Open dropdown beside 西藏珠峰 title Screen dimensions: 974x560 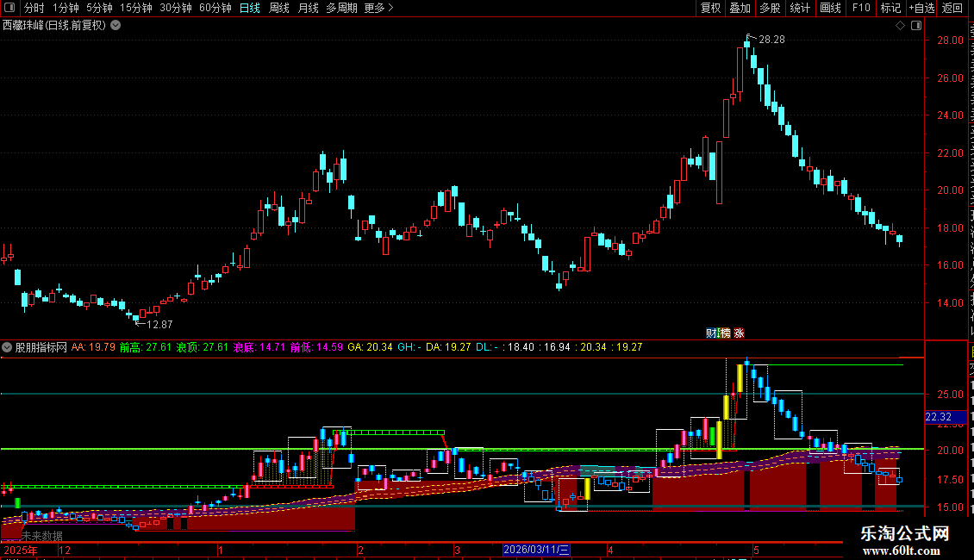click(116, 26)
